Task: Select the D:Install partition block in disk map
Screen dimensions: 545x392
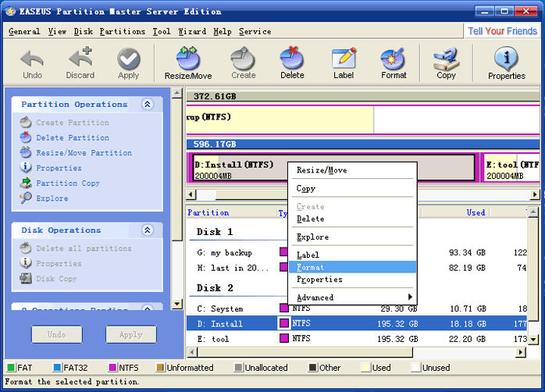Action: pyautogui.click(x=333, y=168)
